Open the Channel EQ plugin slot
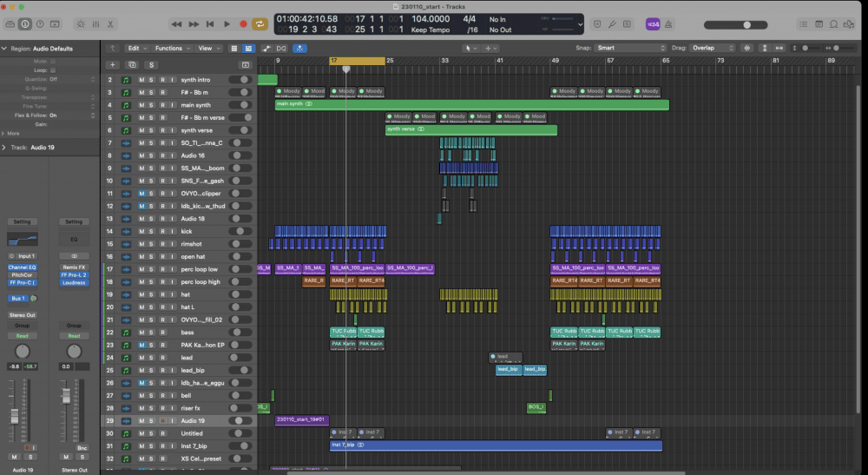Image resolution: width=868 pixels, height=475 pixels. [x=23, y=267]
